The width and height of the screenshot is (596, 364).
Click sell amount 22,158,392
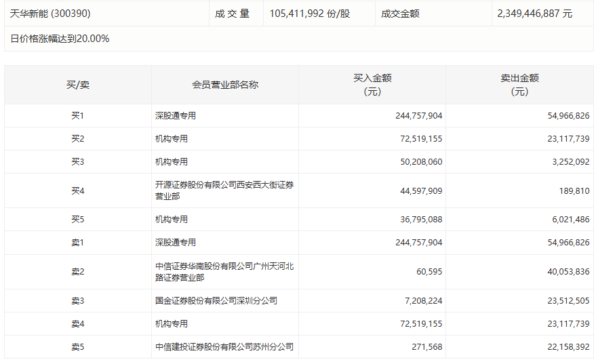coord(568,347)
